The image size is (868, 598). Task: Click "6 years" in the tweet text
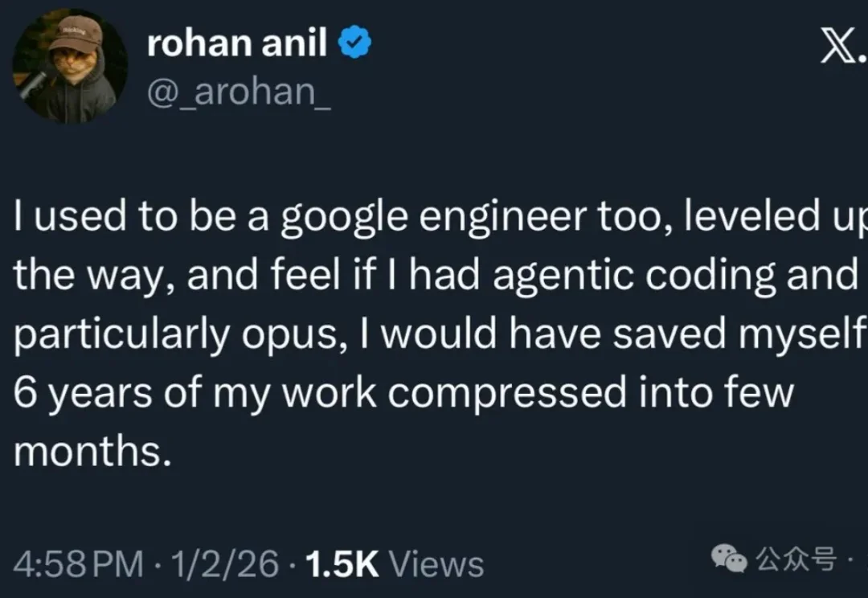[86, 394]
